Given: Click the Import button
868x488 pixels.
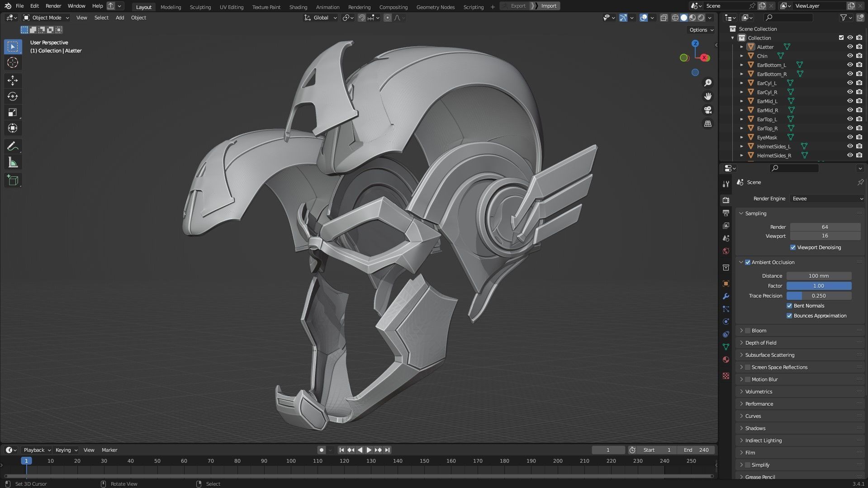Looking at the screenshot, I should tap(549, 6).
